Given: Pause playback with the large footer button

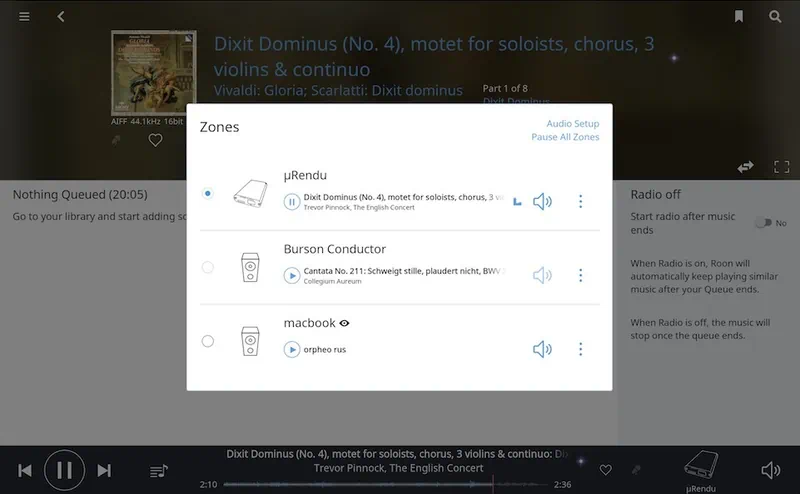Looking at the screenshot, I should [x=64, y=470].
